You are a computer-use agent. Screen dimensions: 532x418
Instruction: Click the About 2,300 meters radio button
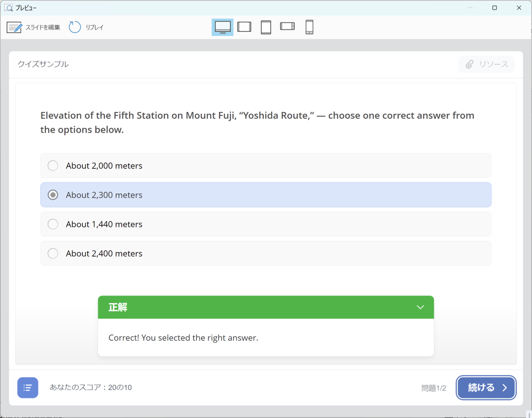click(x=53, y=195)
